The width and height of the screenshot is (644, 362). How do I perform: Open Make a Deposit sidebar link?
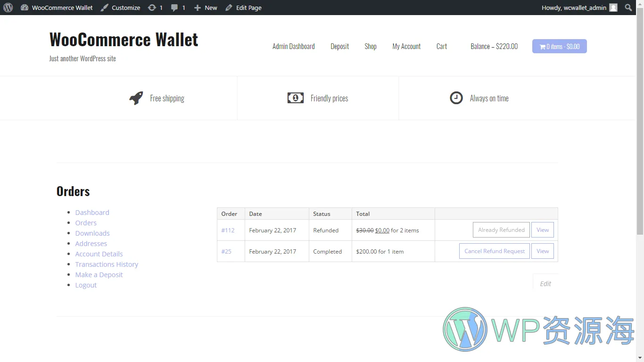point(99,275)
